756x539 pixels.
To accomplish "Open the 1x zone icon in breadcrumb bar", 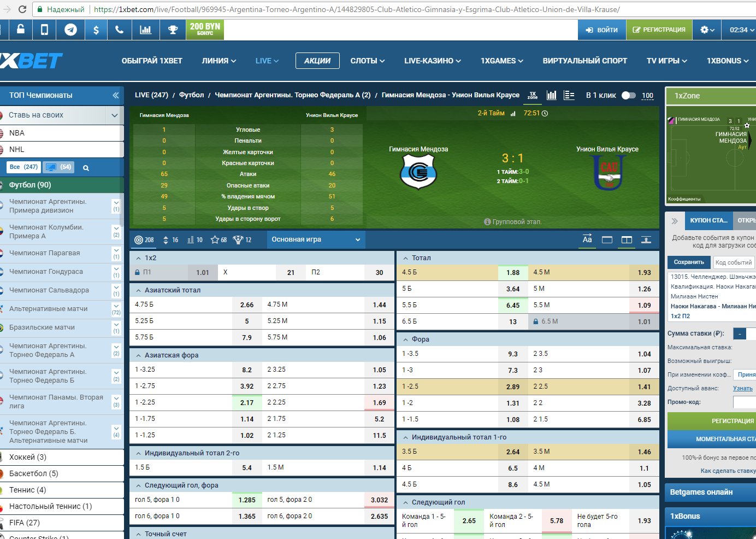I will (533, 96).
